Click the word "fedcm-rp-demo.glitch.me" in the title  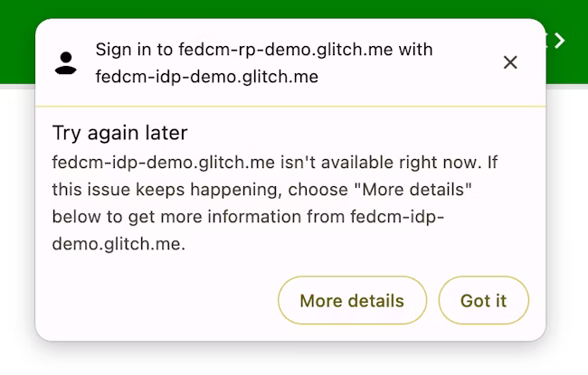(285, 49)
